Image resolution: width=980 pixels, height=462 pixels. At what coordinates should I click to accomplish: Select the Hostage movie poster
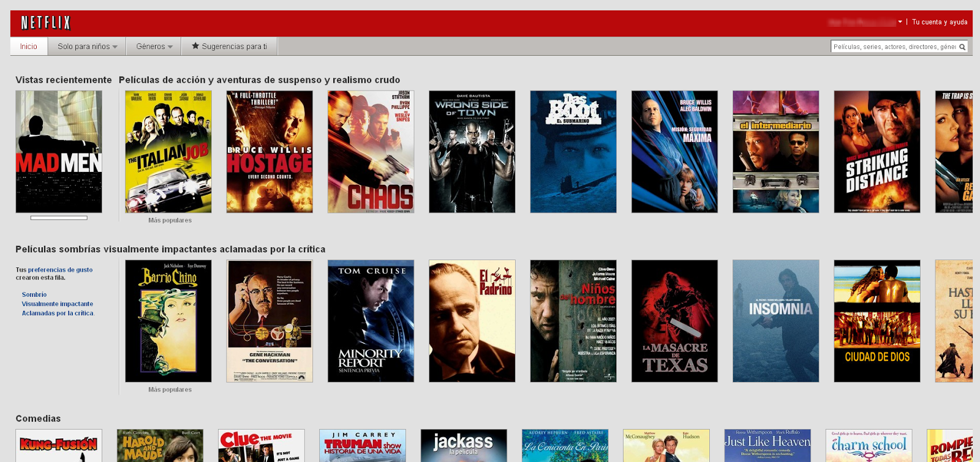269,152
